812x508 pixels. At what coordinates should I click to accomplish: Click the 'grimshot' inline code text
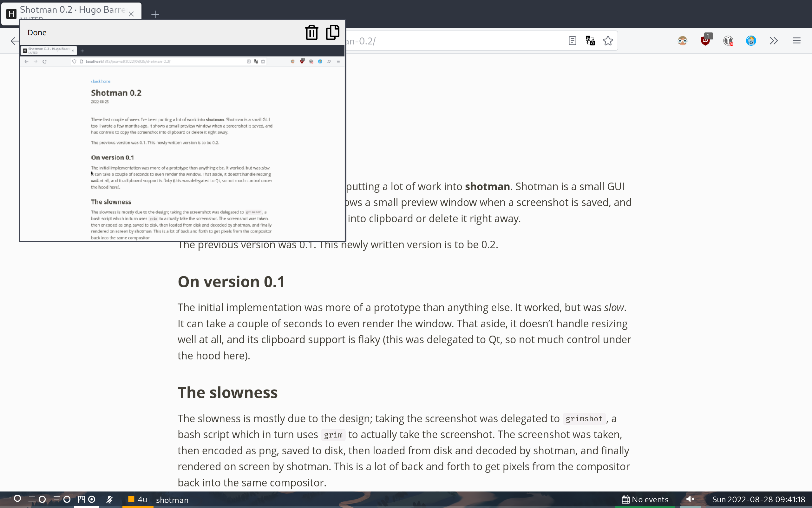(584, 419)
